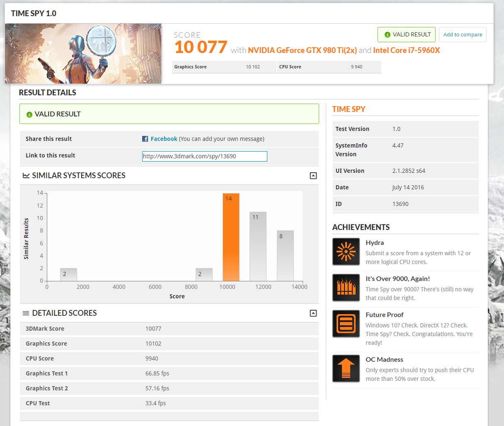504x426 pixels.
Task: Open the Facebook share link
Action: (164, 139)
